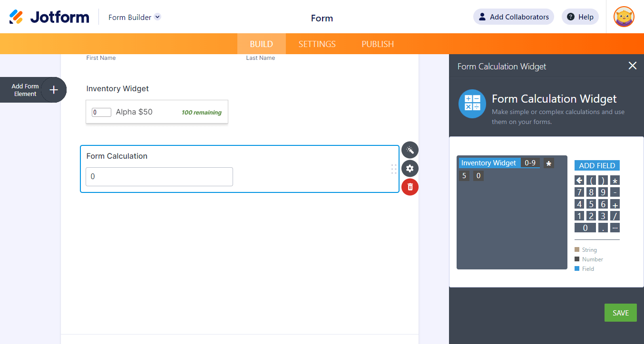This screenshot has height=344, width=644.
Task: Click the Number legend color swatch
Action: point(577,259)
